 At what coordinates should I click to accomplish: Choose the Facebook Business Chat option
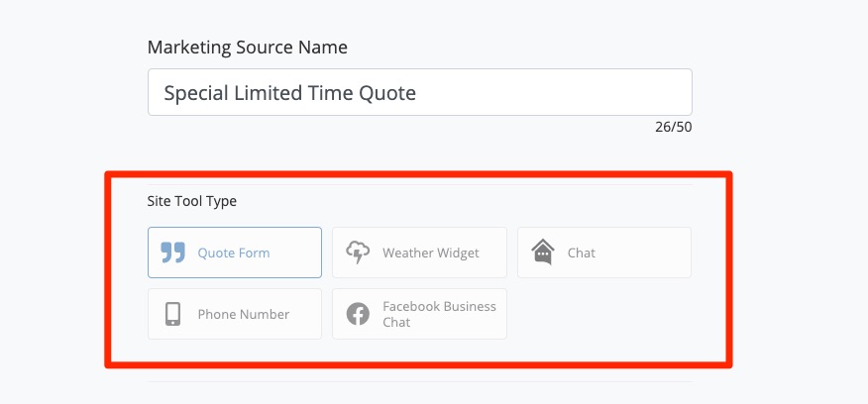pos(419,314)
